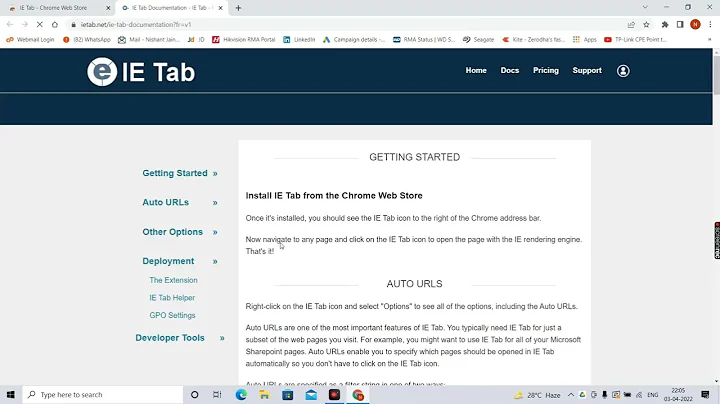Open Task View on the taskbar
The height and width of the screenshot is (404, 720).
coord(217,395)
